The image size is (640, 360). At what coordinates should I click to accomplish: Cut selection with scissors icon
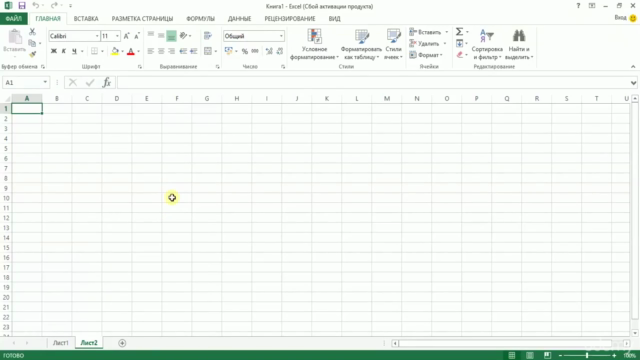pyautogui.click(x=32, y=31)
